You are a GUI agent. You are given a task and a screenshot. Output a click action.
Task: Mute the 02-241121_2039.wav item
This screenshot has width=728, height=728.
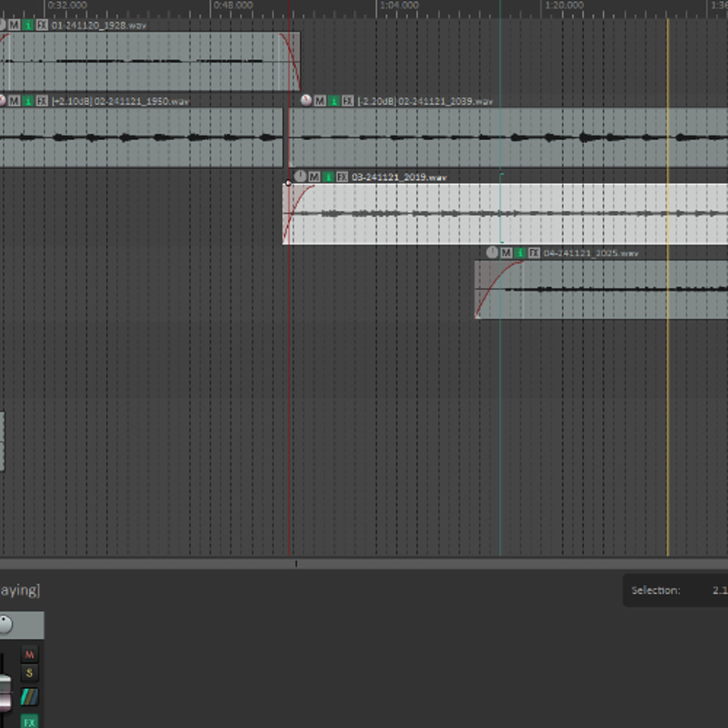[320, 100]
